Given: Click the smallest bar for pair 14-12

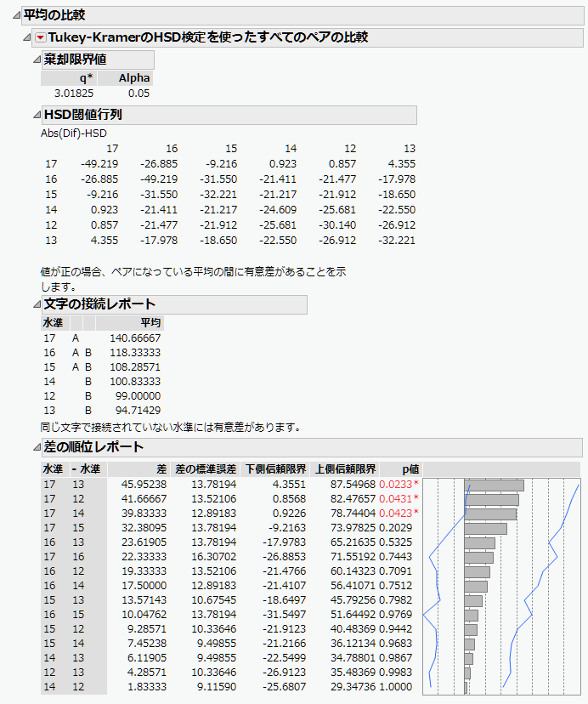Looking at the screenshot, I should [466, 687].
